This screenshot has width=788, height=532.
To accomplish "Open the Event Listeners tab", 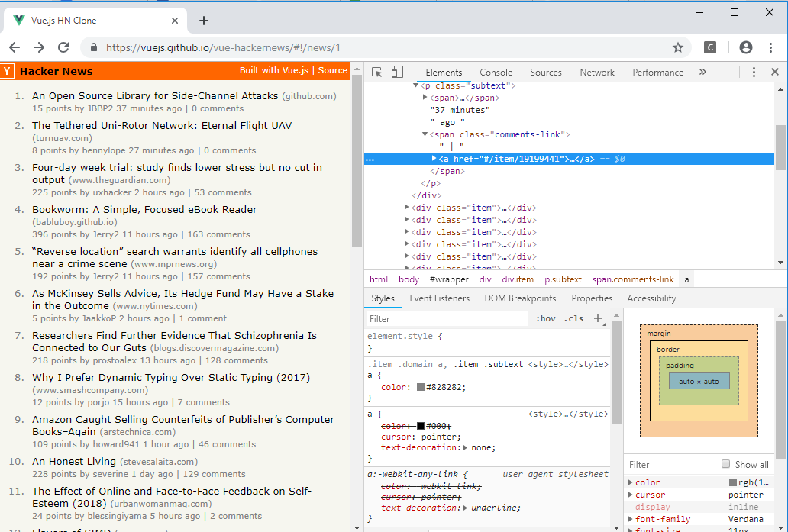I will point(440,298).
